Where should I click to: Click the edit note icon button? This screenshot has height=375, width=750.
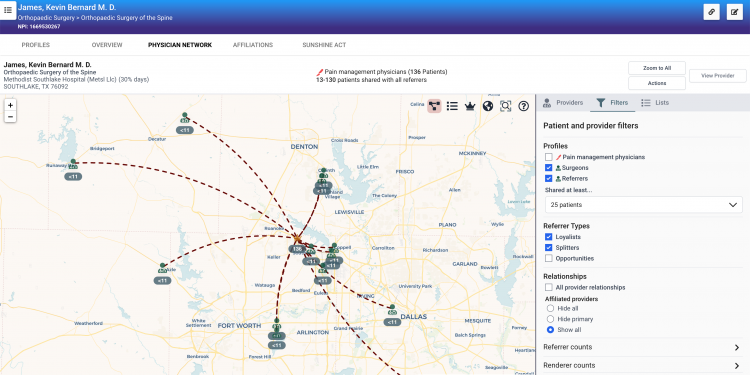735,12
